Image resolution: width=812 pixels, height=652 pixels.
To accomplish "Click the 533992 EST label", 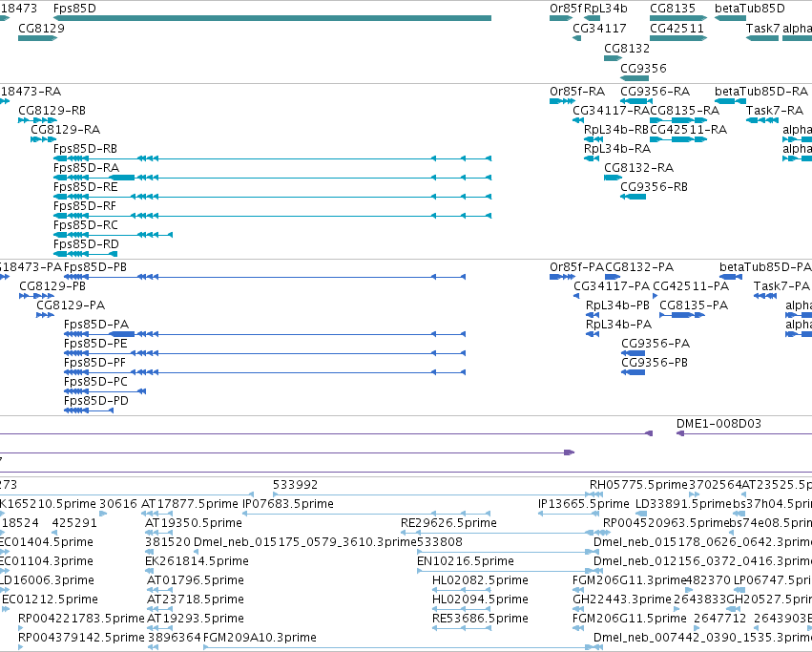I will [x=295, y=485].
